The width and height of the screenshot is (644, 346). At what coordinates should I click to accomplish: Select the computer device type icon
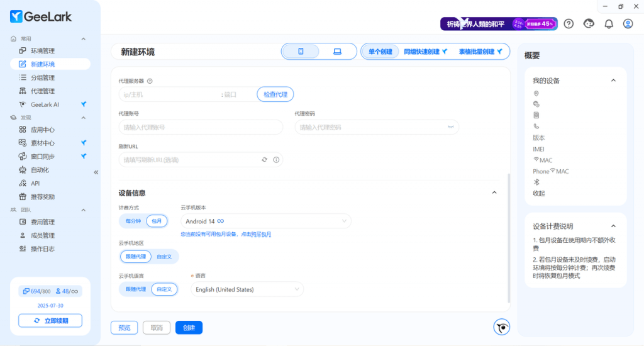(x=337, y=52)
